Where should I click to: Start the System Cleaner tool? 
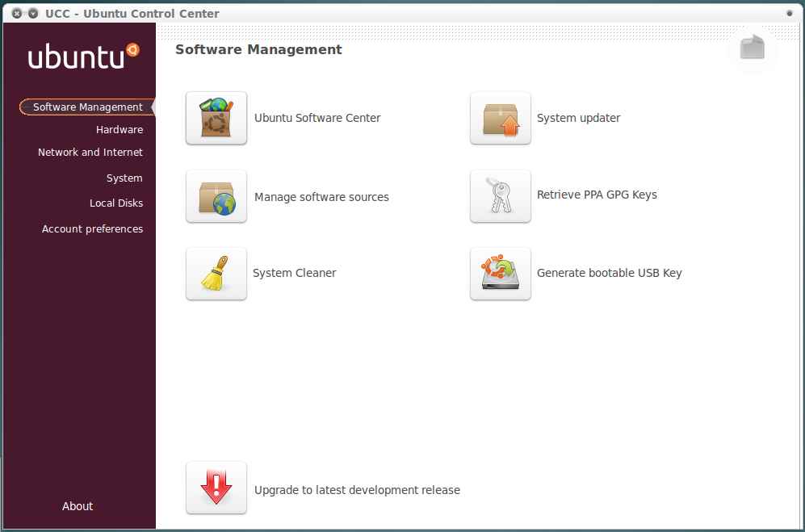(216, 274)
